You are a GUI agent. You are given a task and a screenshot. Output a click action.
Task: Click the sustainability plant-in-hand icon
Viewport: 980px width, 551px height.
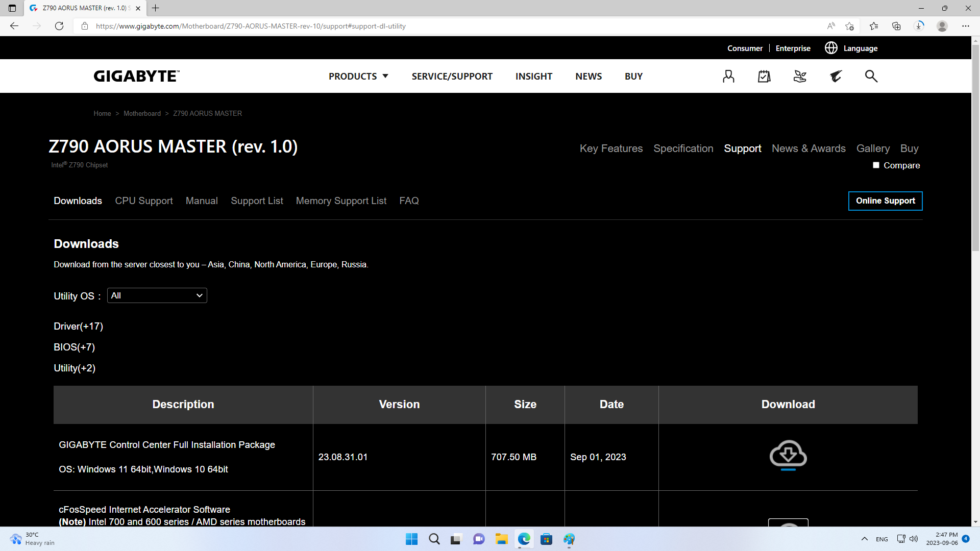pyautogui.click(x=800, y=76)
